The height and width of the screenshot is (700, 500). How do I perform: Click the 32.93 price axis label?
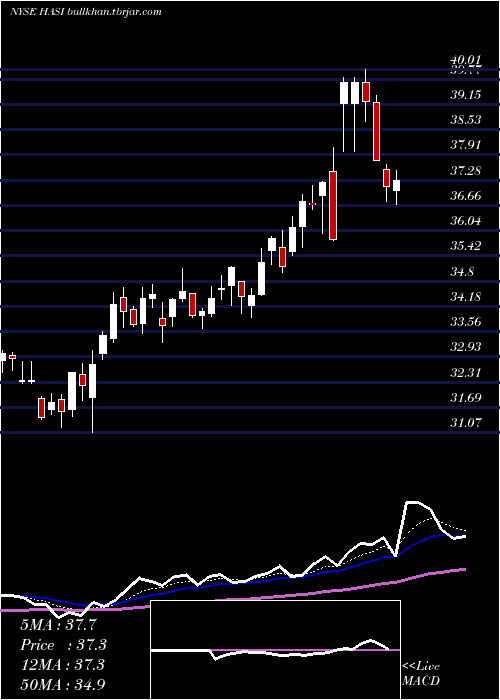pyautogui.click(x=465, y=346)
